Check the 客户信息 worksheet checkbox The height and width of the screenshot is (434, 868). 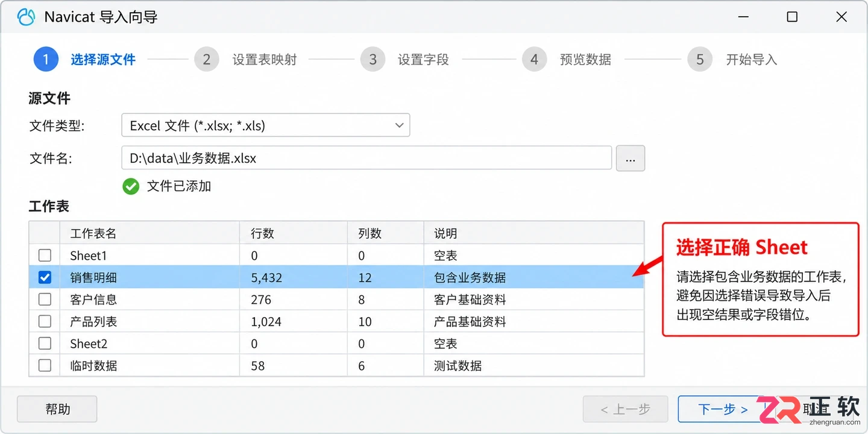tap(45, 299)
